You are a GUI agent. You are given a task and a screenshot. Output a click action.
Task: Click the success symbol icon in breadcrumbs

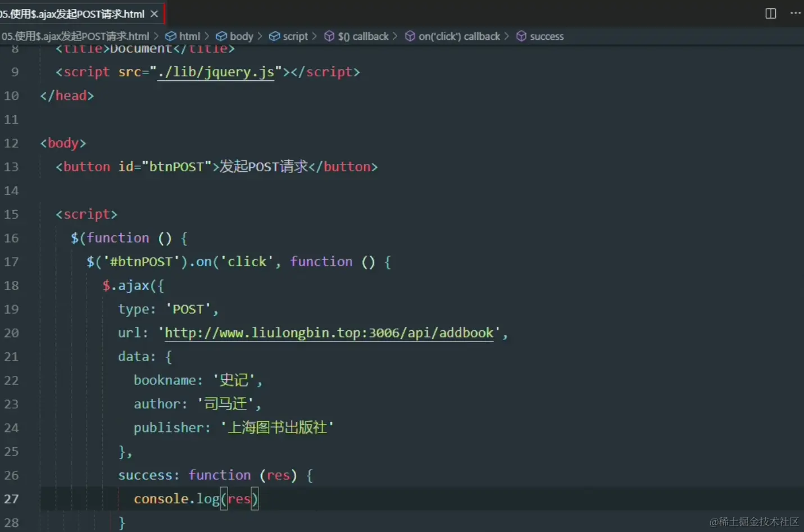(521, 36)
